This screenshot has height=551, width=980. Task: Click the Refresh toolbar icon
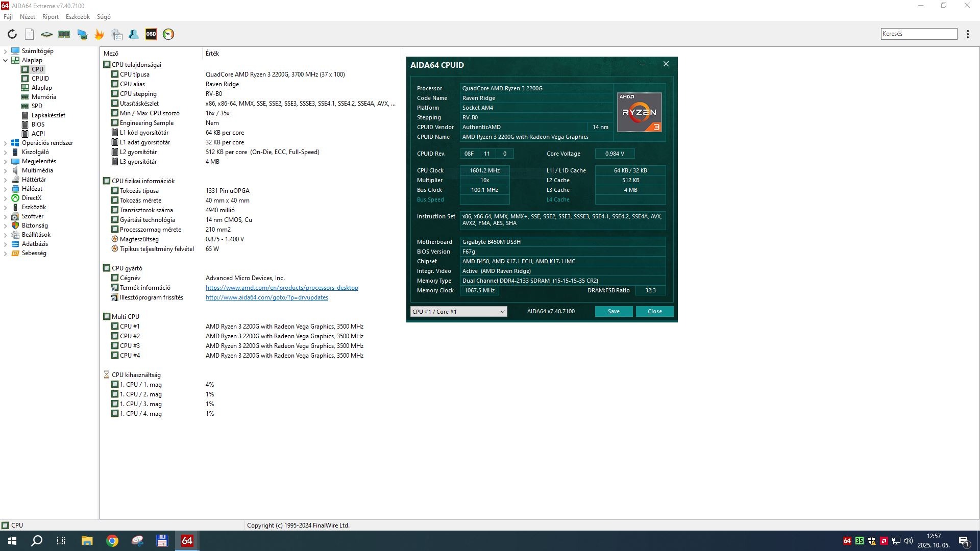pos(12,34)
